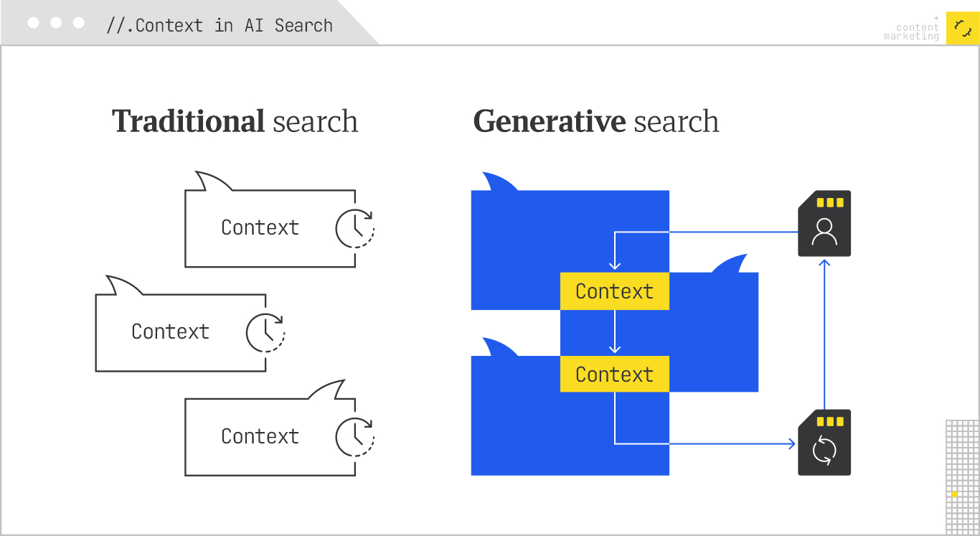Viewport: 980px width, 536px height.
Task: Click the yellow square in the grid pattern
Action: click(954, 494)
